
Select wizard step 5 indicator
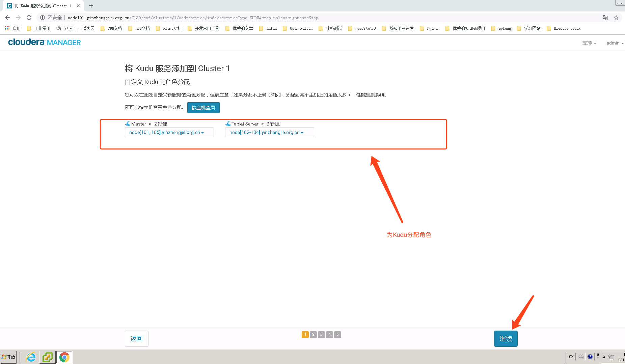[337, 334]
